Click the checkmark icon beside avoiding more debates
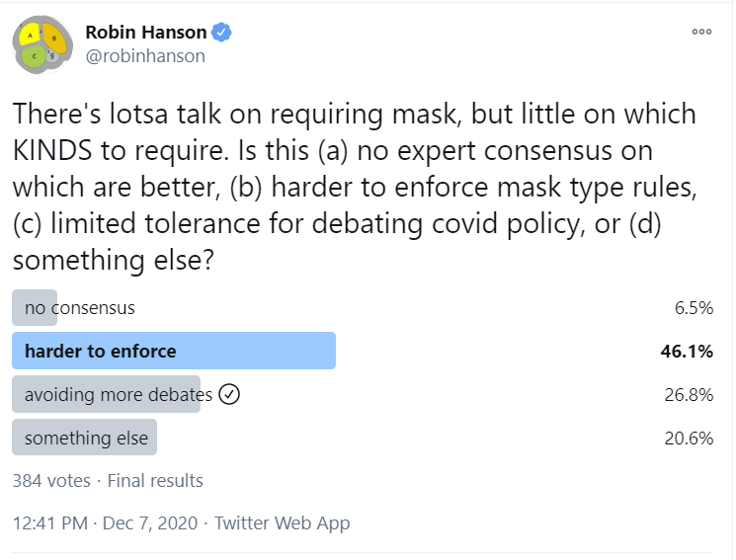736x560 pixels. (229, 394)
